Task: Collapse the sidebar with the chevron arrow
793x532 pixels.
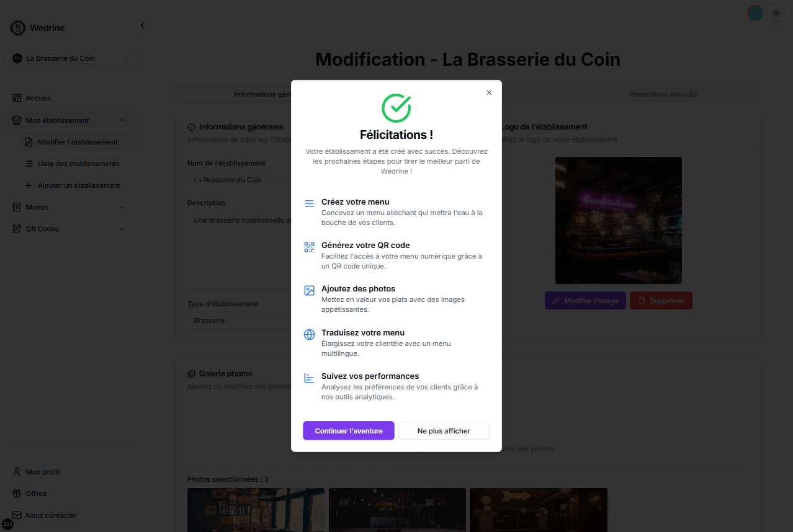Action: 142,26
